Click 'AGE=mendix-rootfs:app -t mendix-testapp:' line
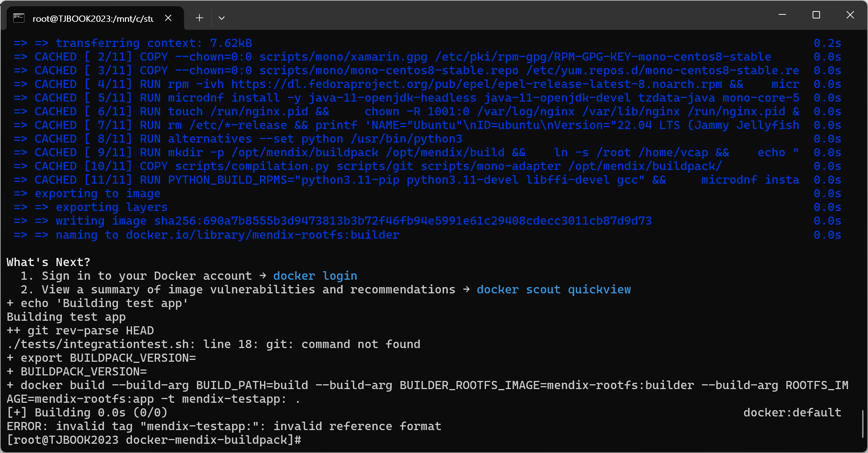Screen dimensions: 868x453 click(153, 399)
